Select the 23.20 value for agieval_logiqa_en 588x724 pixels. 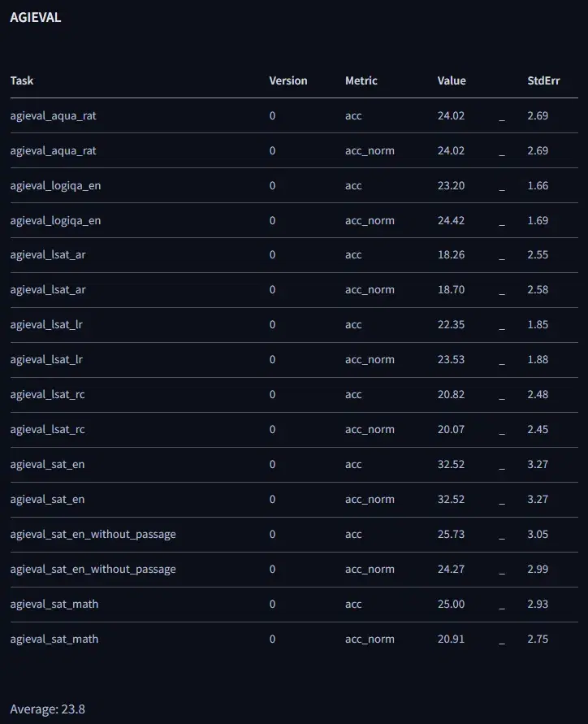click(x=451, y=185)
